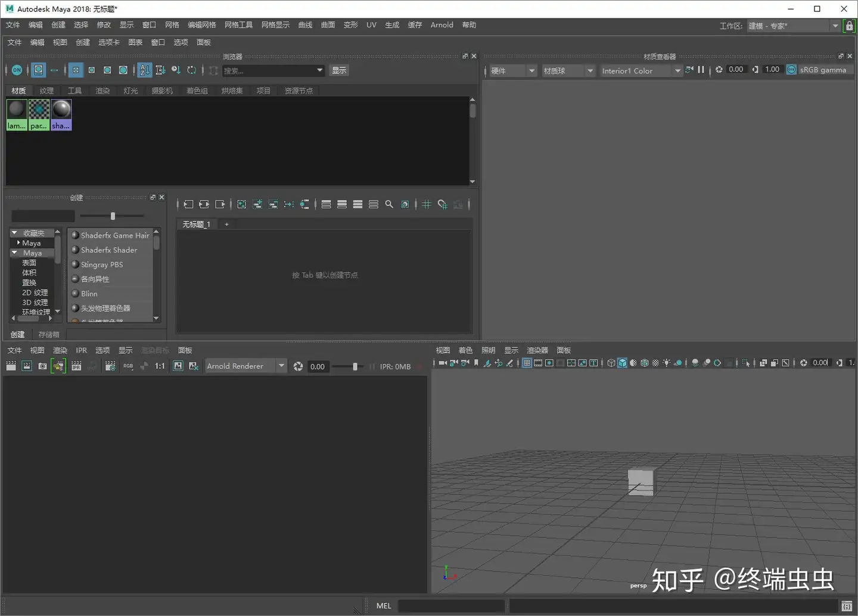Toggle the viewport Grid display icon

coord(527,363)
